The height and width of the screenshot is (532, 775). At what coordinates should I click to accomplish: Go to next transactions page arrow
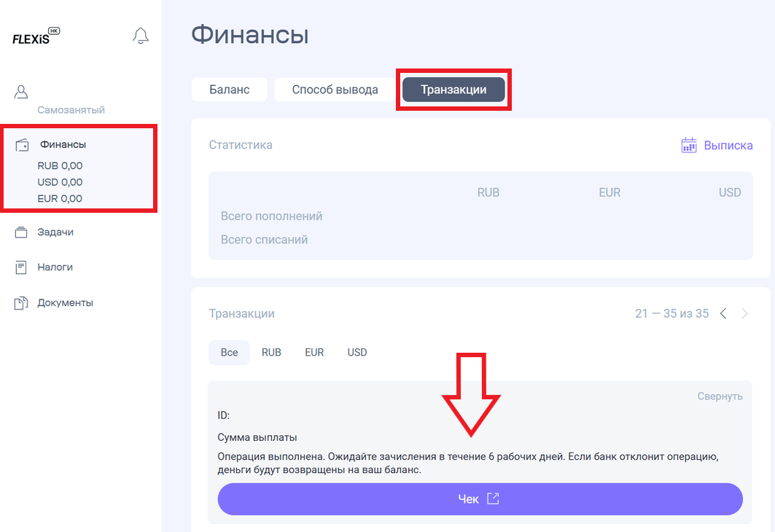[x=744, y=313]
